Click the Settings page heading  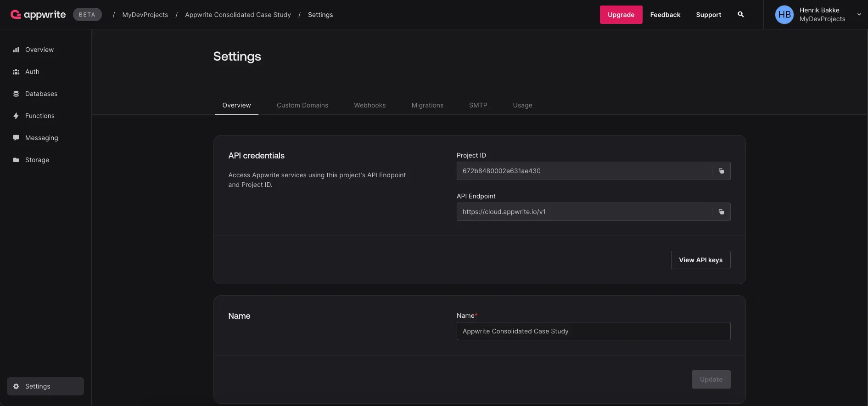(x=237, y=56)
